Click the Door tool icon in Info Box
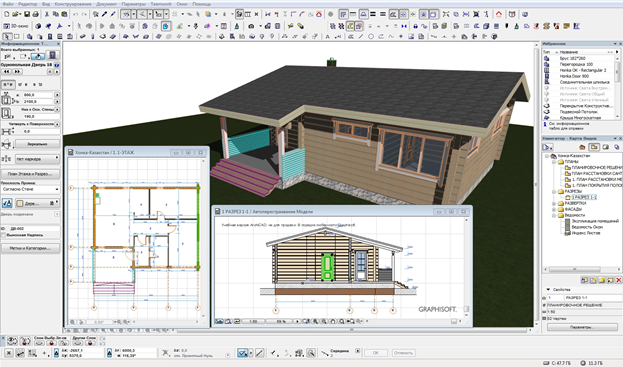The width and height of the screenshot is (623, 367). 52,55
